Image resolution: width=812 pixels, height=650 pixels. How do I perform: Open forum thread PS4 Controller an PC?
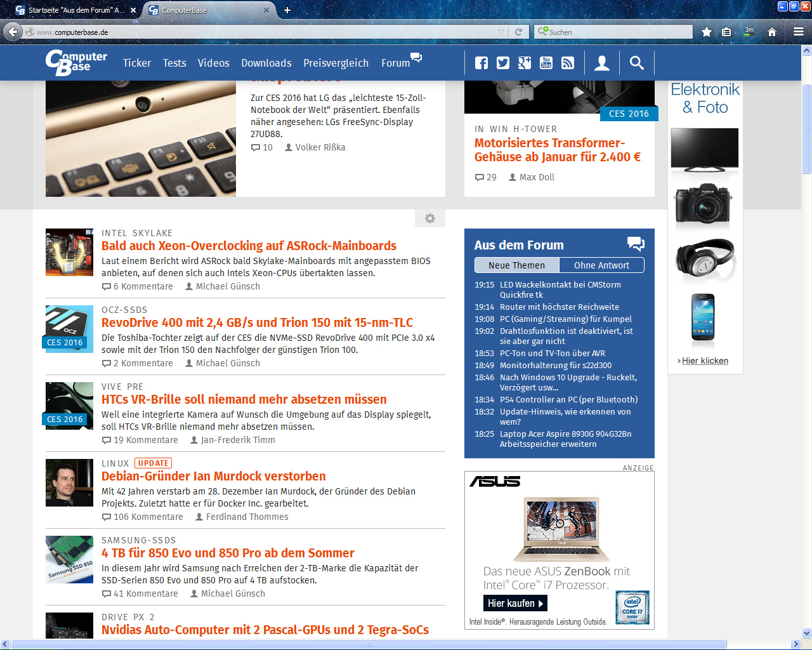pyautogui.click(x=568, y=399)
